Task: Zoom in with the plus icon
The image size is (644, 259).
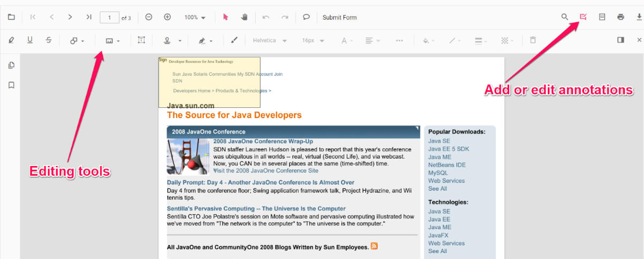Action: click(x=167, y=17)
